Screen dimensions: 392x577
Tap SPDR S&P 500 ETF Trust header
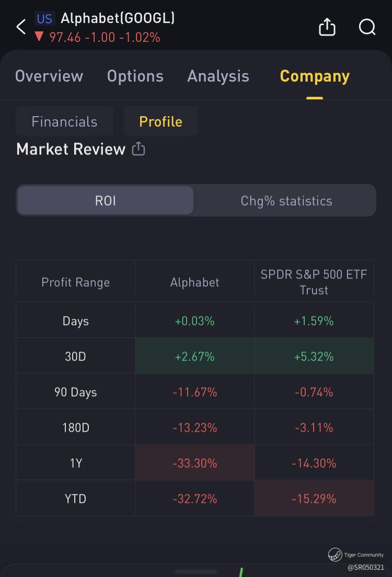coord(314,282)
